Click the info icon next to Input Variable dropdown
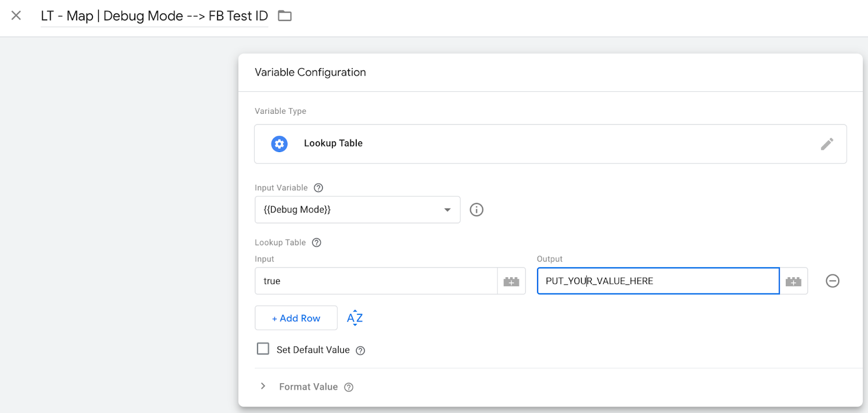Image resolution: width=868 pixels, height=413 pixels. pyautogui.click(x=476, y=210)
